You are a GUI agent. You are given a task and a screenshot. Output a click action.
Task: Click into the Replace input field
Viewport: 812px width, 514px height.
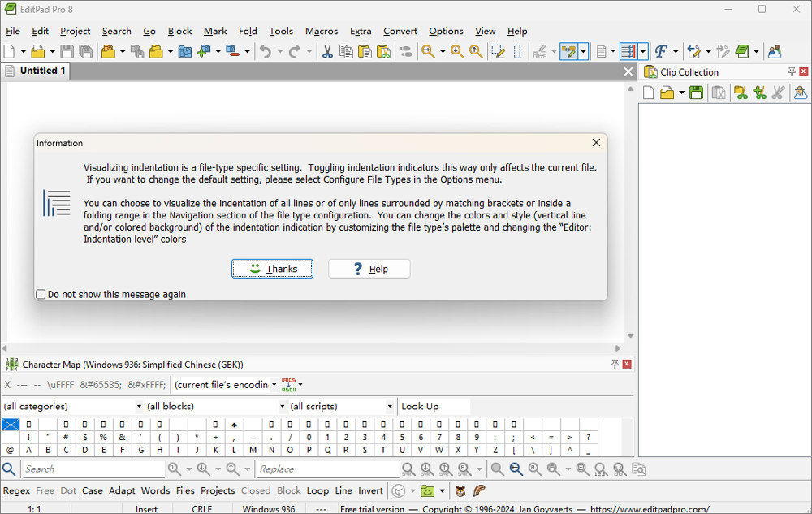point(328,469)
